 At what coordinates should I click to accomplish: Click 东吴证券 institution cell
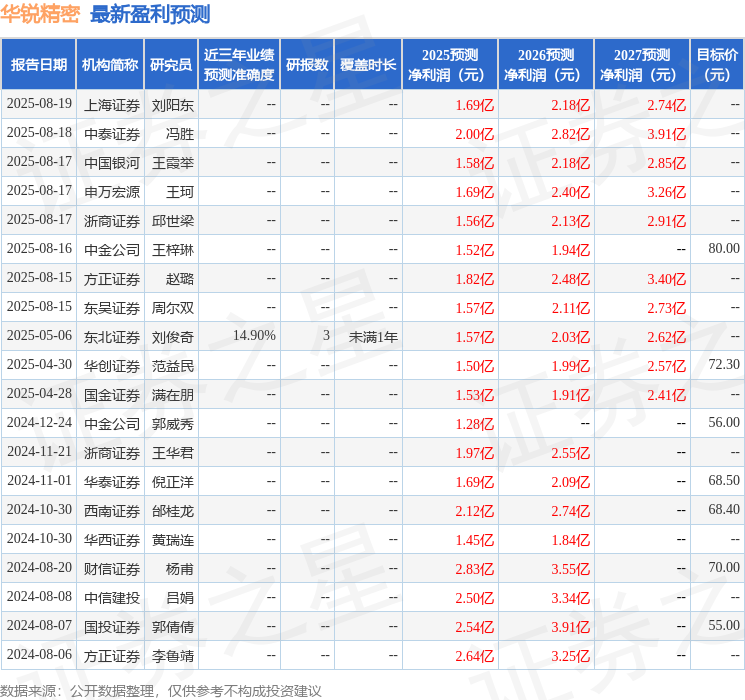[112, 308]
